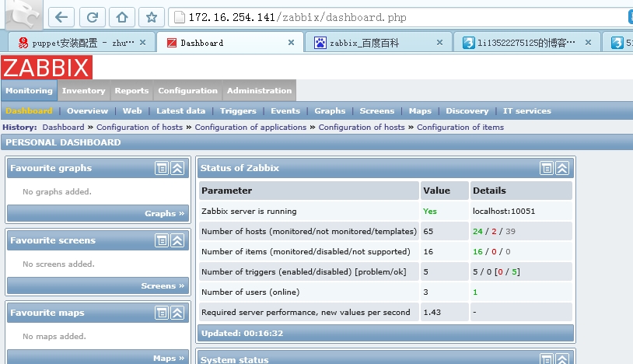Open the Favourite graphs menu icon
This screenshot has height=364, width=633.
(x=162, y=168)
